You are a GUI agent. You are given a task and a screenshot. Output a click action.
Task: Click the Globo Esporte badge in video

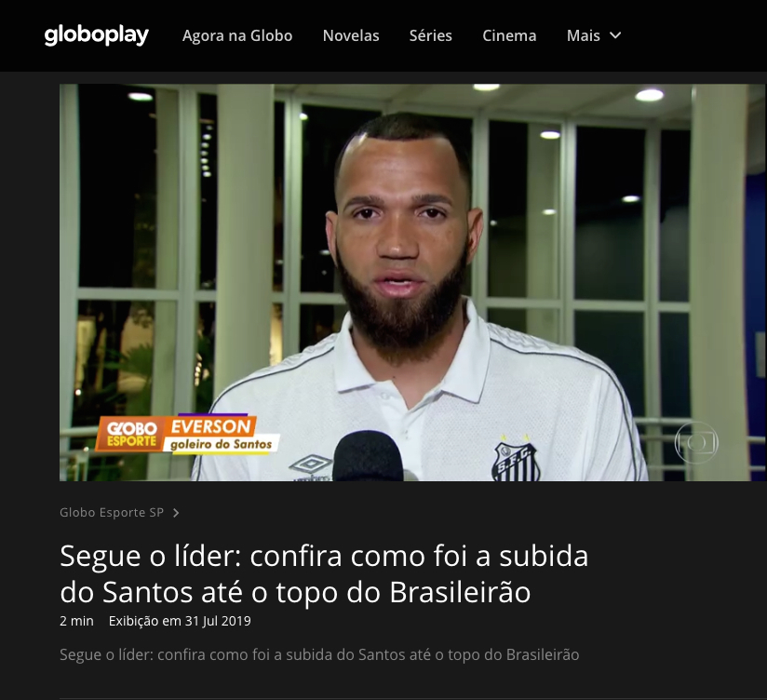131,434
